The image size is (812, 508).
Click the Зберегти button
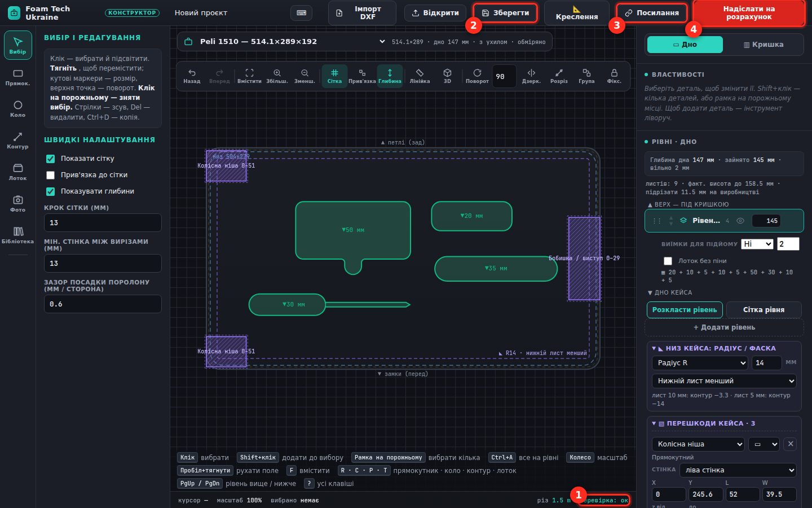click(x=505, y=13)
